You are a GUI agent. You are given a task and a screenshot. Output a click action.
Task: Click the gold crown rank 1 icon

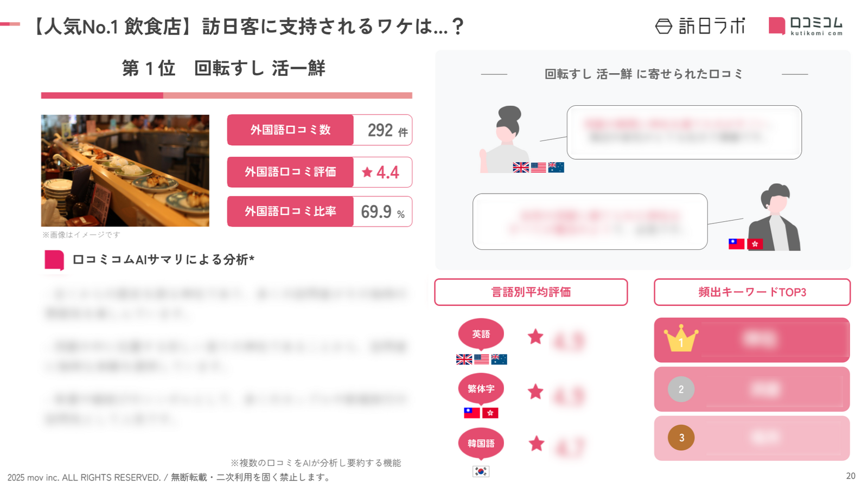681,339
